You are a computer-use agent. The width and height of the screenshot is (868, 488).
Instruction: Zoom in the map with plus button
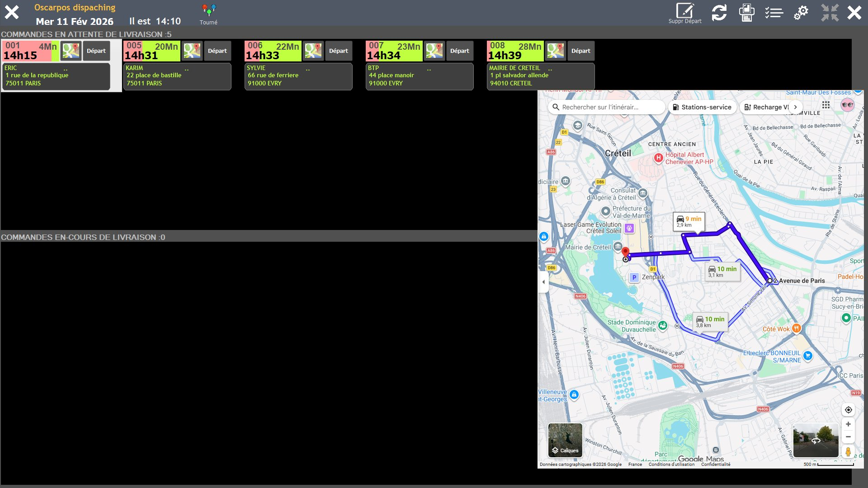coord(848,424)
